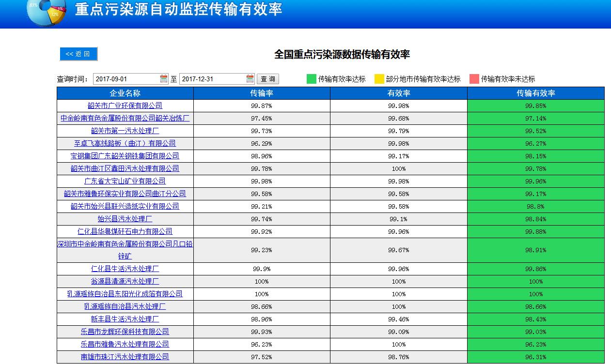This screenshot has width=611, height=364.
Task: Click the 99.46% cell of 新丰县生活污水处理厂 row
Action: [399, 319]
